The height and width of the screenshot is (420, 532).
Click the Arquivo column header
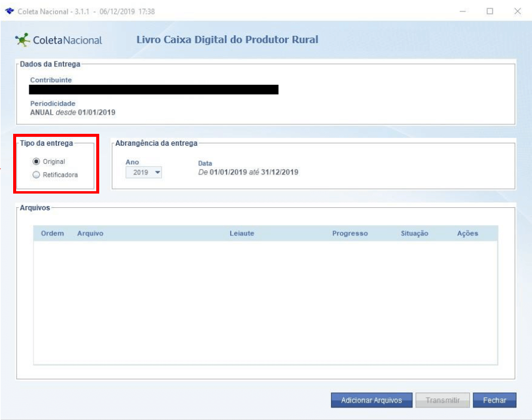(x=90, y=233)
